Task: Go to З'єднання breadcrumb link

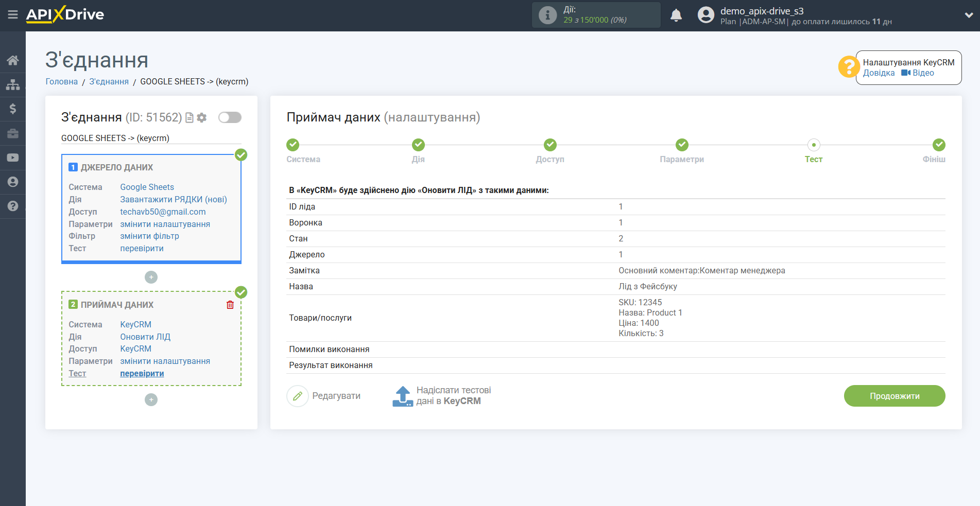Action: pos(109,81)
